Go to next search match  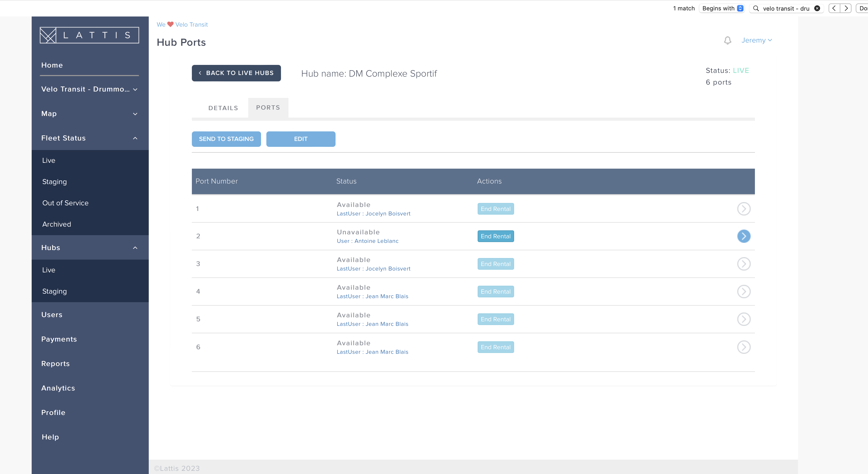pos(846,9)
